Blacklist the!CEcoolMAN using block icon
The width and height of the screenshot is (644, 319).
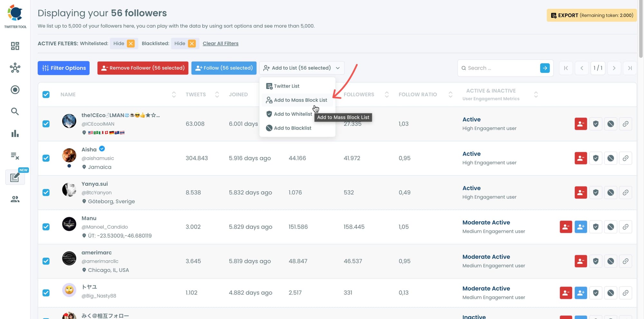[x=611, y=124]
